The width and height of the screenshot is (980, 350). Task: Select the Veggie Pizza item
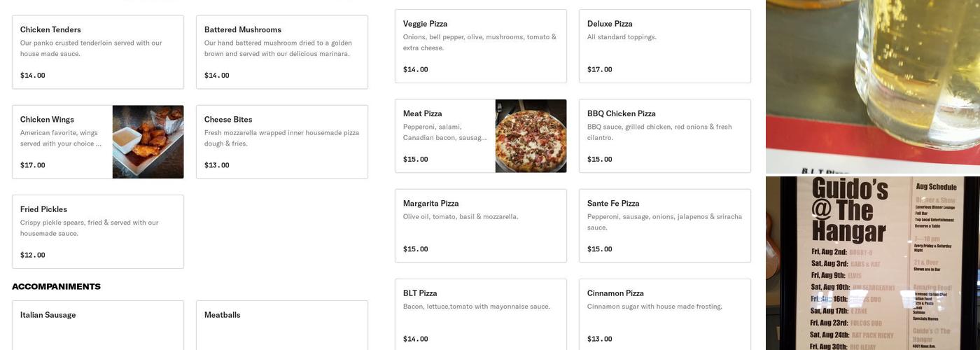click(480, 46)
